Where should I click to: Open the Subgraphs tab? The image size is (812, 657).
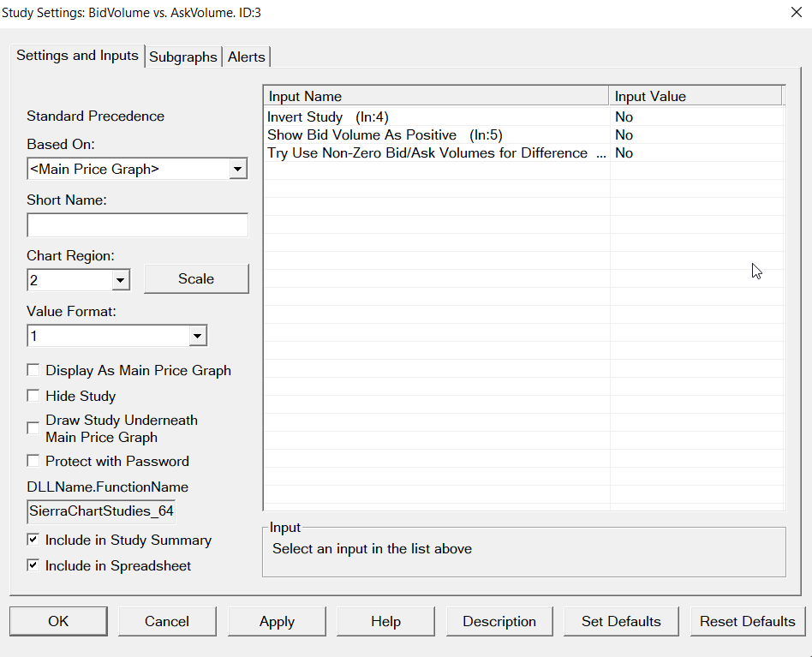(x=182, y=57)
